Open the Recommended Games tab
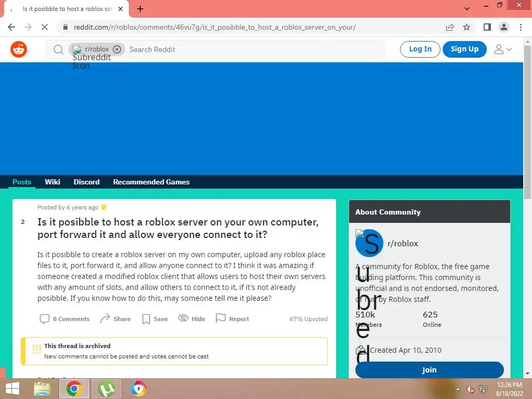This screenshot has height=399, width=532. coord(151,182)
